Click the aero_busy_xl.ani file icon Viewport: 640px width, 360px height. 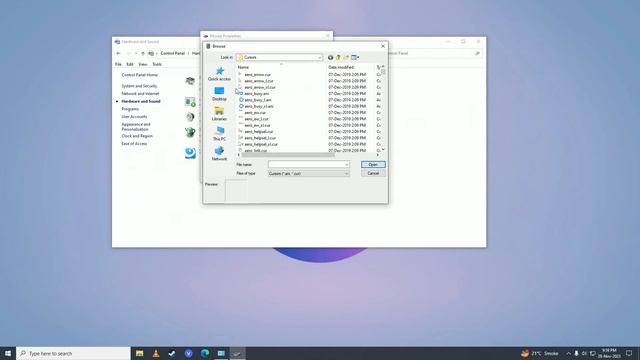pyautogui.click(x=241, y=106)
